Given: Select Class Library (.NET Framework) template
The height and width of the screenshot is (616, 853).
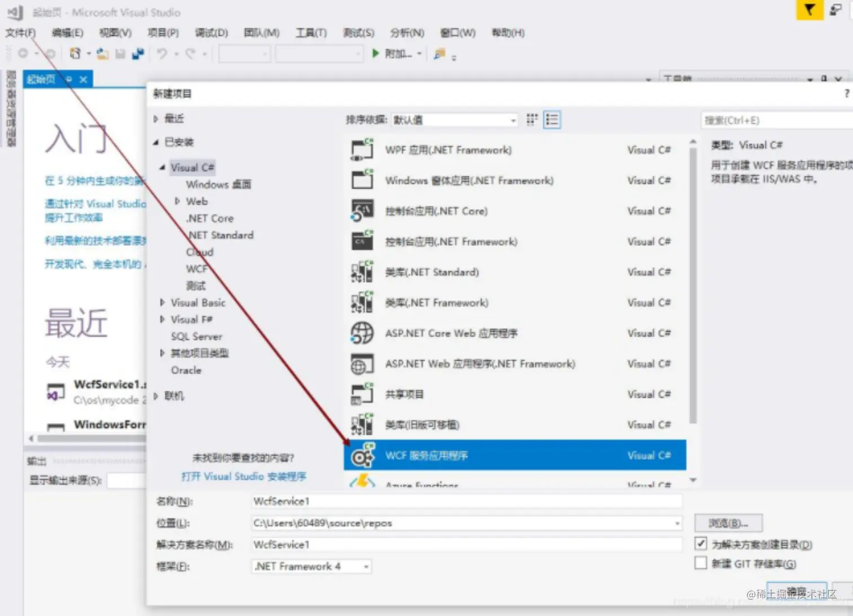Looking at the screenshot, I should tap(515, 302).
